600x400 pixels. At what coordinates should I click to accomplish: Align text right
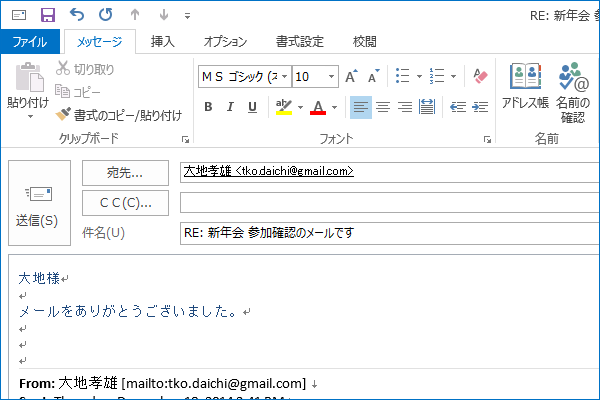click(405, 107)
